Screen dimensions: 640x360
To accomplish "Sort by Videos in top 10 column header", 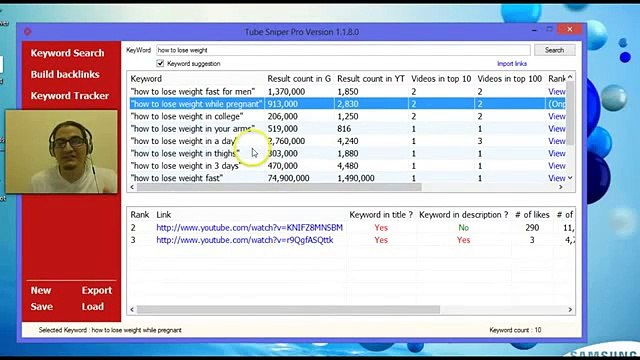I will (x=441, y=79).
